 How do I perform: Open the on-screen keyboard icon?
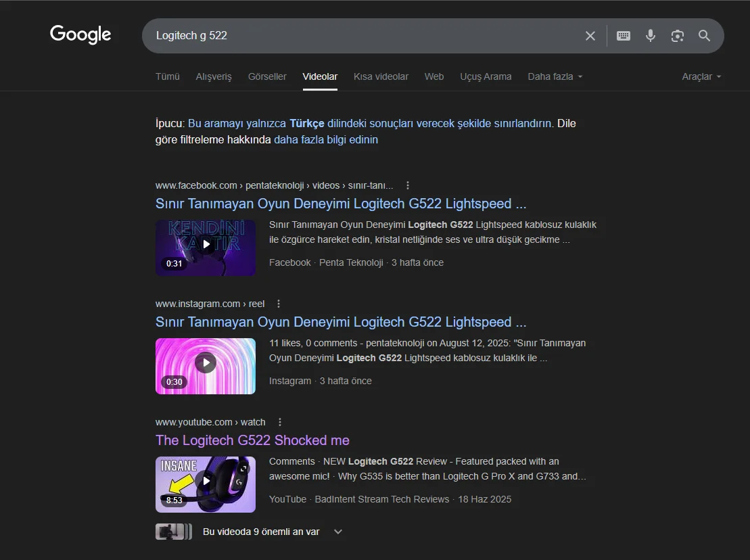pos(624,36)
